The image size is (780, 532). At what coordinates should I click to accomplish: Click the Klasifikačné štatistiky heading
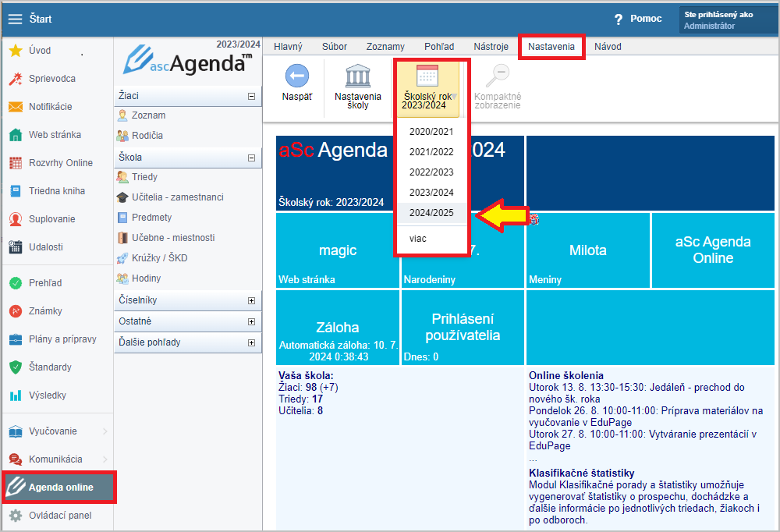(582, 473)
